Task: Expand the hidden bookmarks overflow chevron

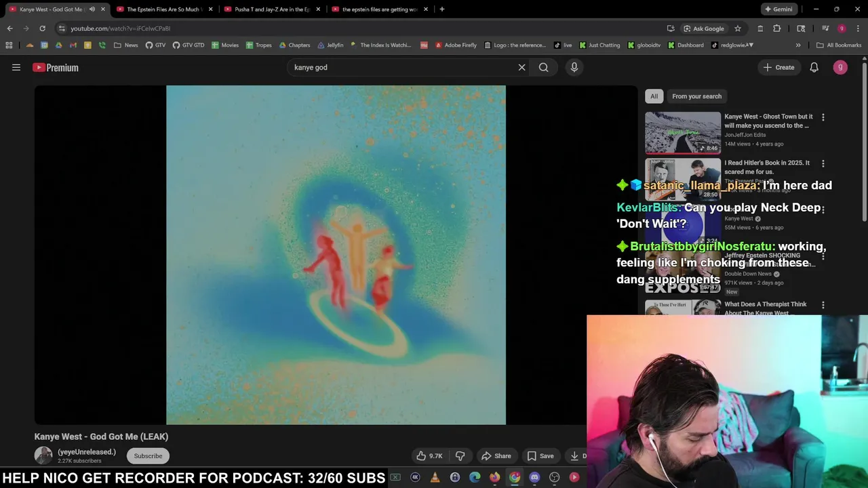Action: pyautogui.click(x=798, y=45)
